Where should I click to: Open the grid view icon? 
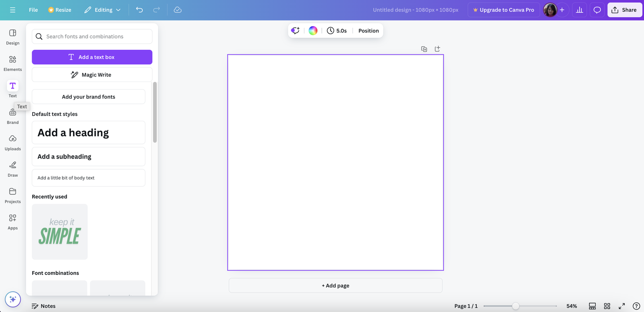tap(607, 306)
